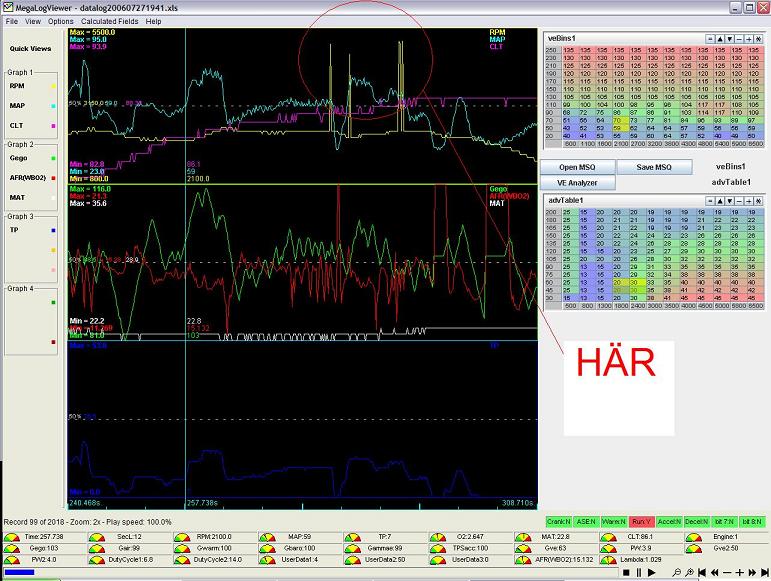Pause the log playback
The width and height of the screenshot is (771, 581).
(x=639, y=573)
